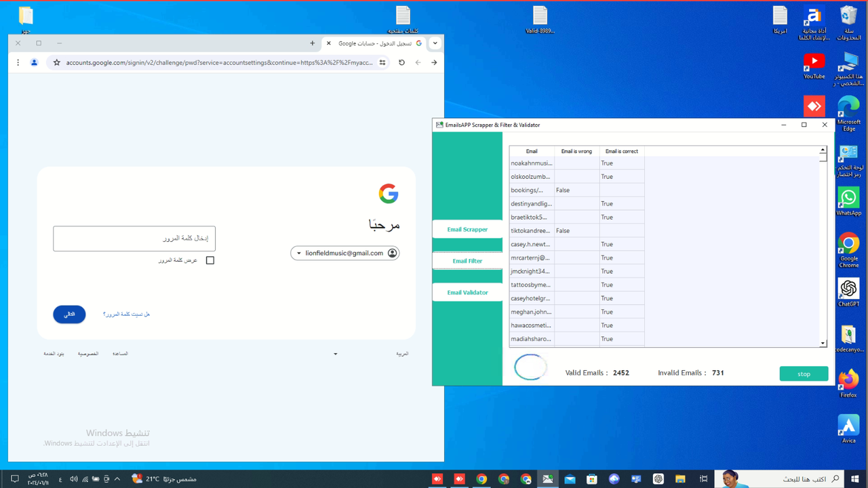Open the weather widget showing 21°C

click(164, 479)
